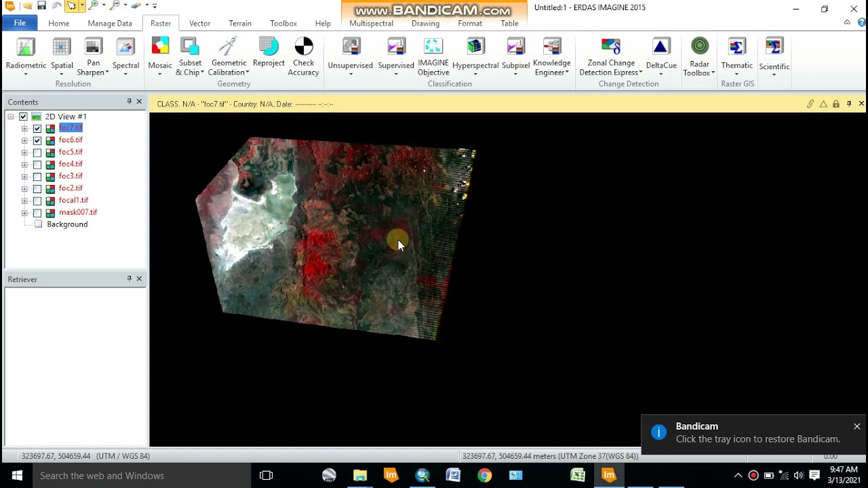The width and height of the screenshot is (868, 488).
Task: Open the File menu
Action: (20, 23)
